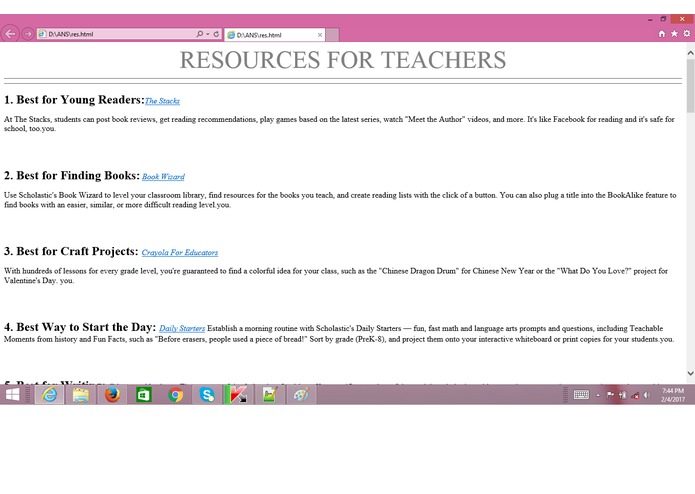The width and height of the screenshot is (695, 494).
Task: Open the Paint palette taskbar icon
Action: pyautogui.click(x=301, y=394)
